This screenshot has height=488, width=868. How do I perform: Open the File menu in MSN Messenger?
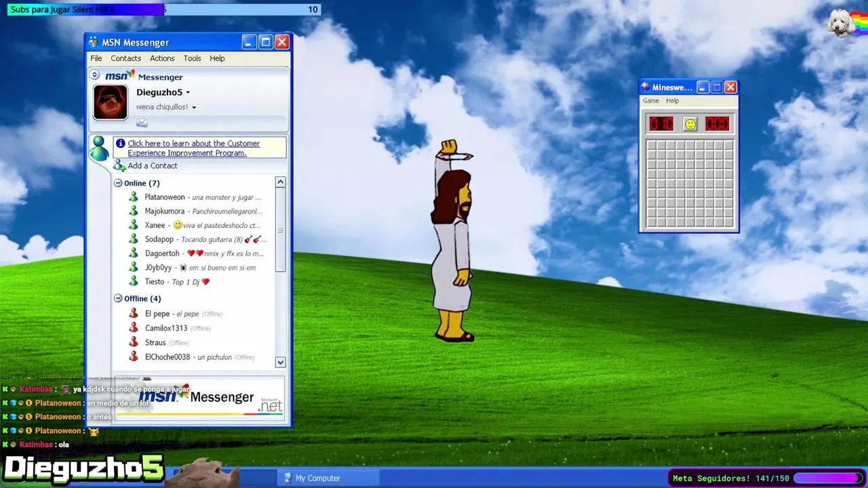(96, 58)
